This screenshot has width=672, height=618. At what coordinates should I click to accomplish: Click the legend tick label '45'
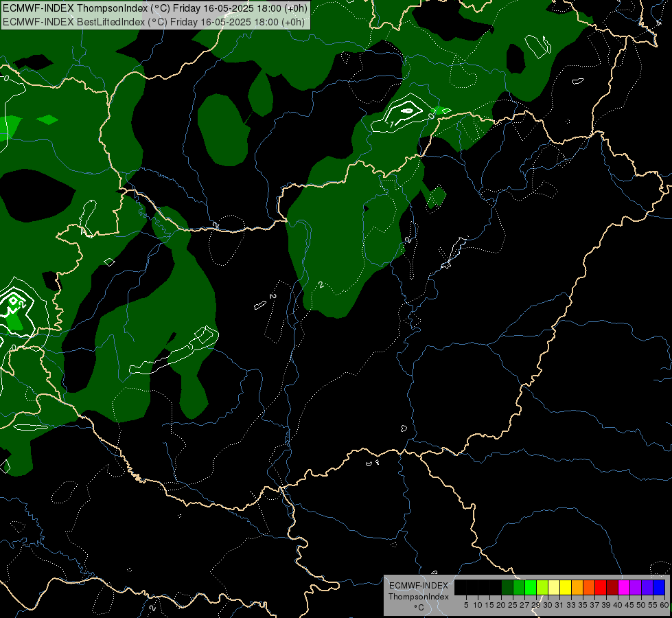pos(629,605)
